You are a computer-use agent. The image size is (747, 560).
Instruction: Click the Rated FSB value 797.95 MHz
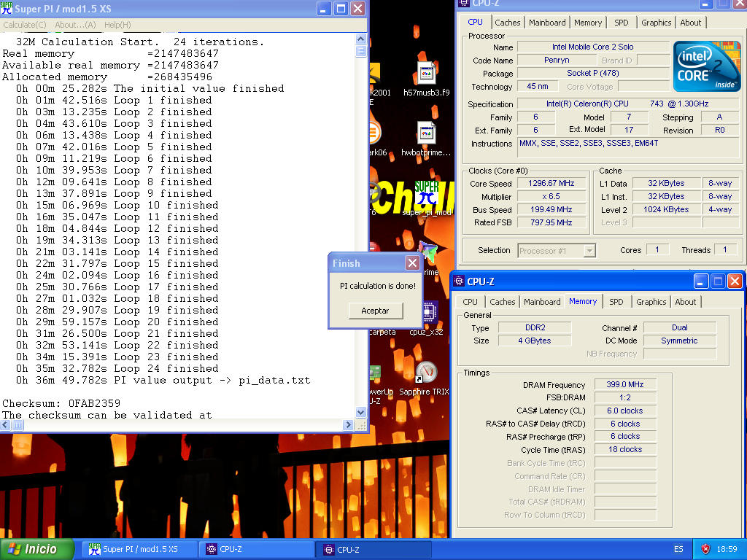point(551,222)
